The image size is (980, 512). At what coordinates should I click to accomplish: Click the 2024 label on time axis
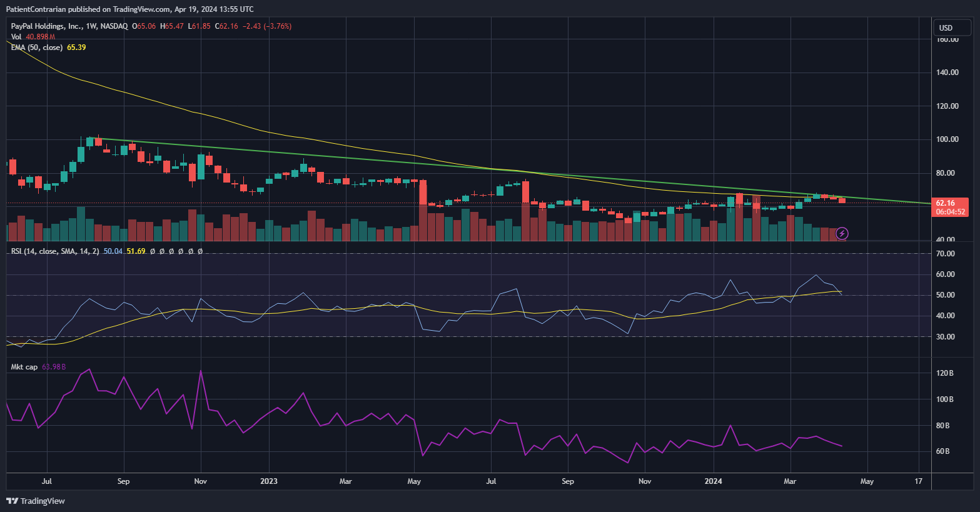pos(713,481)
